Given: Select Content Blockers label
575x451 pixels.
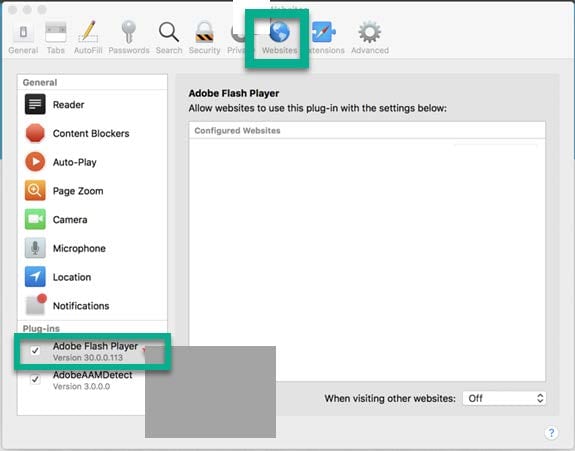Looking at the screenshot, I should pos(91,133).
